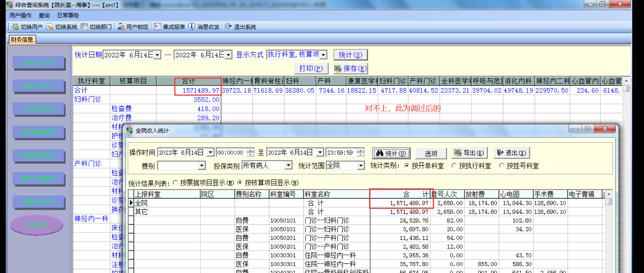Click the 选项 options button

(431, 153)
